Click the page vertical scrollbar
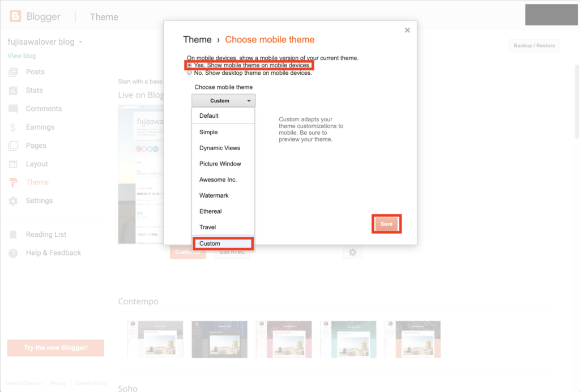Screen dimensions: 580x392 coord(576,102)
